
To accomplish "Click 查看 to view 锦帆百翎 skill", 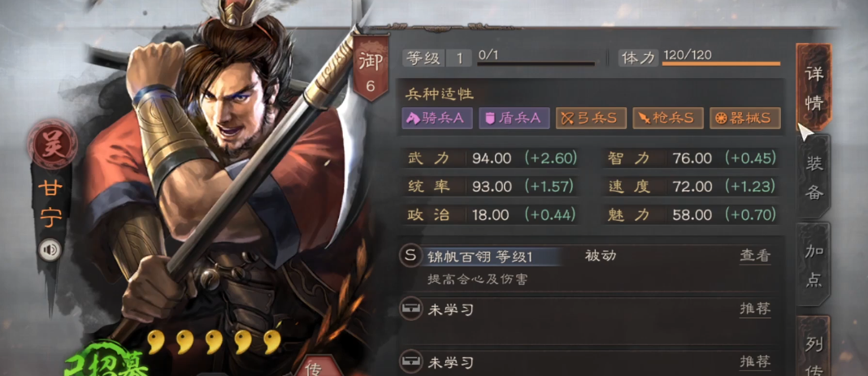I will [755, 256].
